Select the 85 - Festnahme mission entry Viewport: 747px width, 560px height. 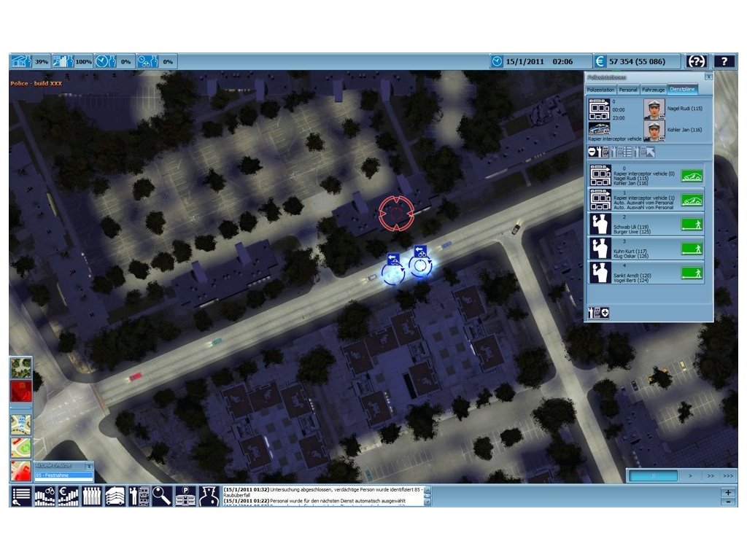pos(63,475)
